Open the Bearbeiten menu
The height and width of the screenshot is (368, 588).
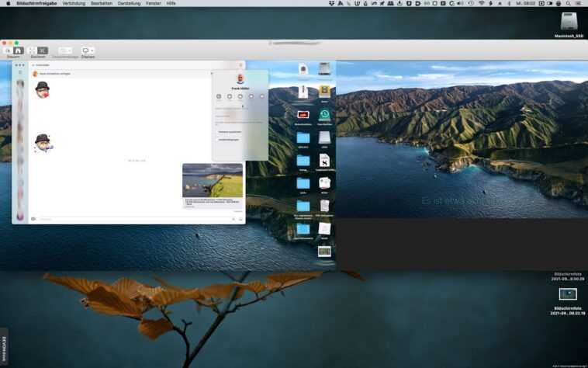click(102, 3)
